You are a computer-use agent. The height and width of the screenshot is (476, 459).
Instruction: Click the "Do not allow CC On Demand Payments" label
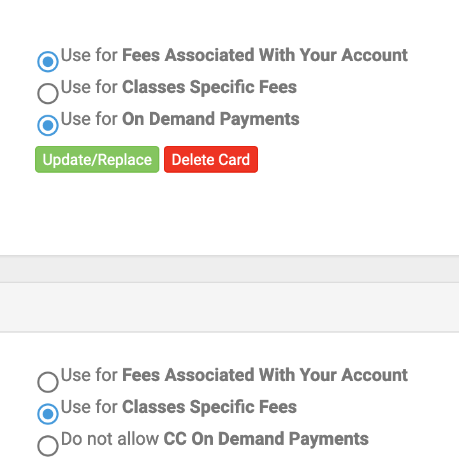click(214, 439)
